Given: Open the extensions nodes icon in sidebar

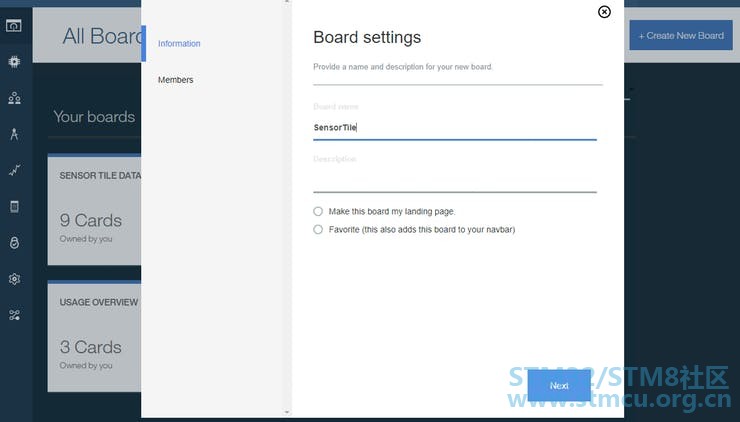Looking at the screenshot, I should [x=14, y=315].
